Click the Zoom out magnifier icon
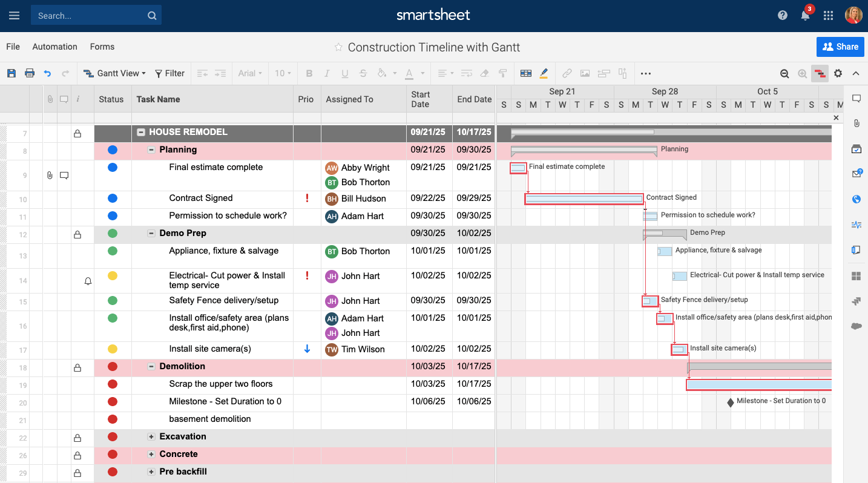The width and height of the screenshot is (868, 483). (784, 73)
